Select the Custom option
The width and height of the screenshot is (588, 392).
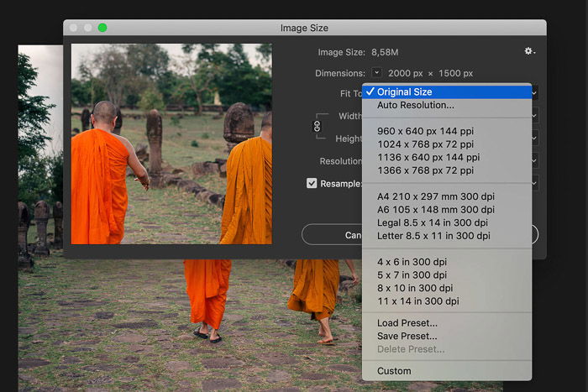pos(394,371)
